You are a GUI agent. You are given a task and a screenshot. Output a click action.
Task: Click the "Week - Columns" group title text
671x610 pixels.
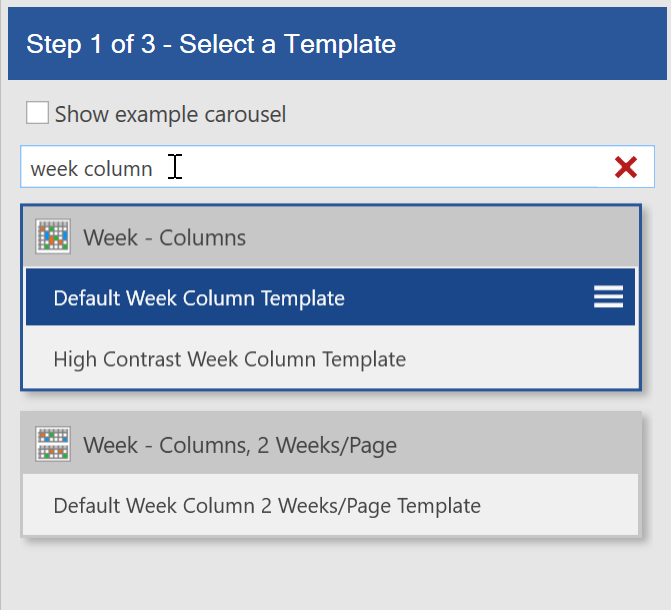[x=164, y=238]
